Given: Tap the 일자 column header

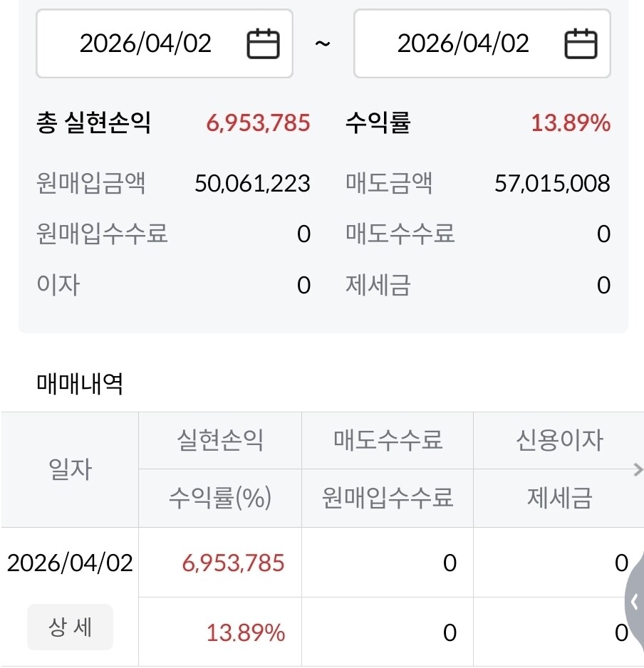Looking at the screenshot, I should [x=70, y=469].
